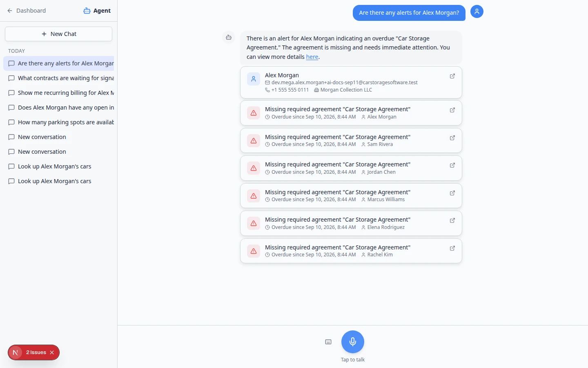
Task: Click the warning icon on Rachel Kim's alert
Action: click(x=254, y=251)
